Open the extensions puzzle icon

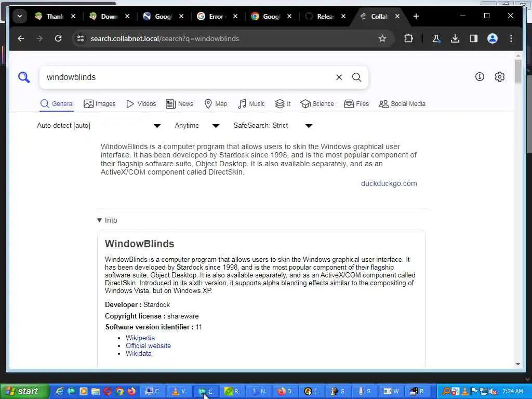[408, 38]
